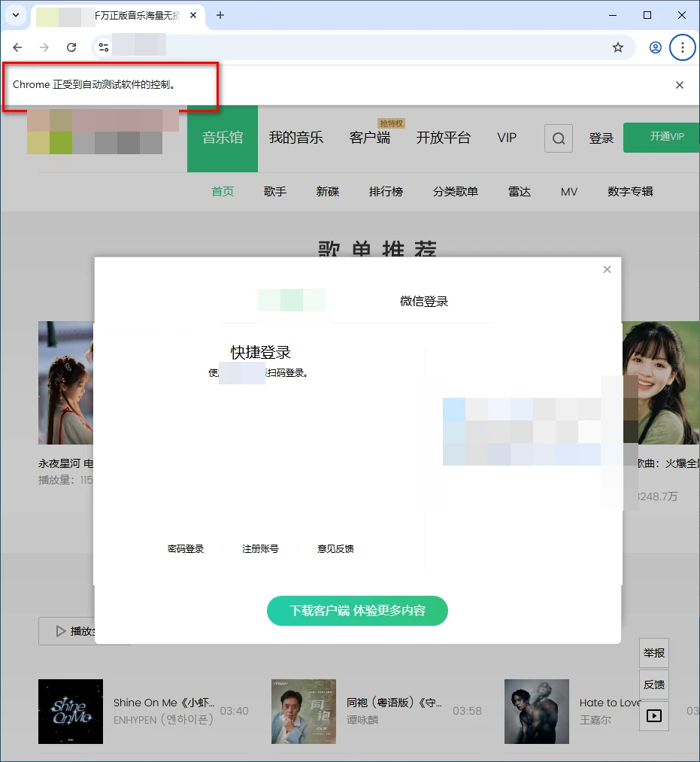Screen dimensions: 700x762
Task: Open Chrome three-dot menu
Action: [682, 47]
